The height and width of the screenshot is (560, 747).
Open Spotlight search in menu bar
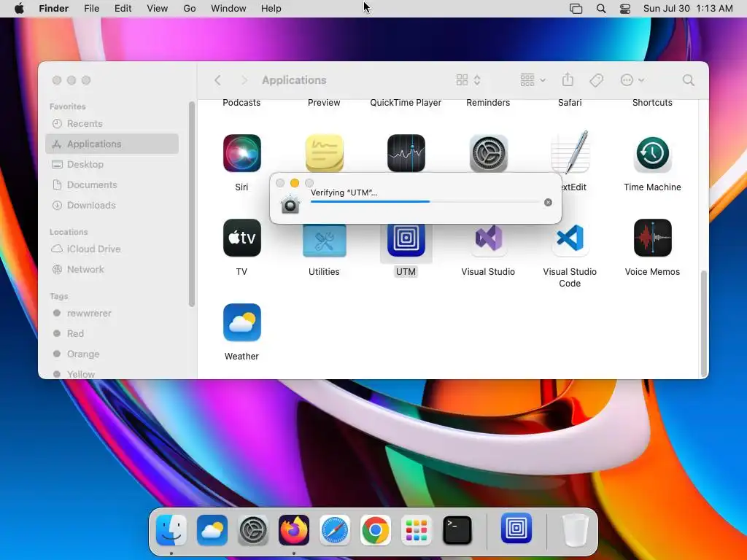coord(601,9)
